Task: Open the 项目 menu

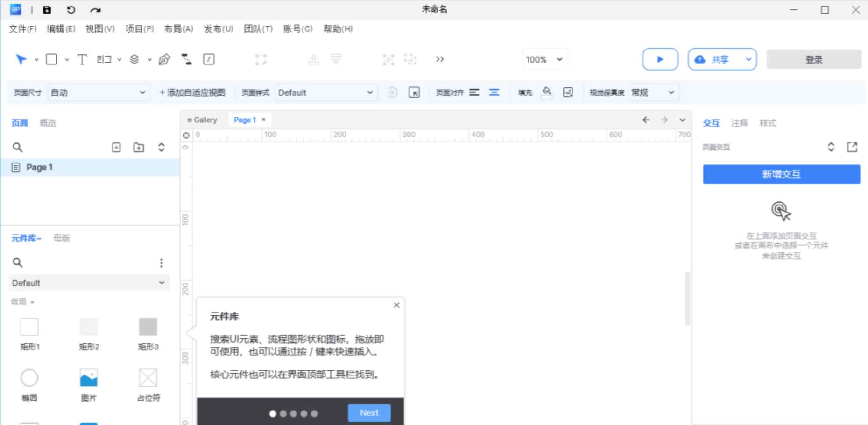Action: [x=138, y=28]
